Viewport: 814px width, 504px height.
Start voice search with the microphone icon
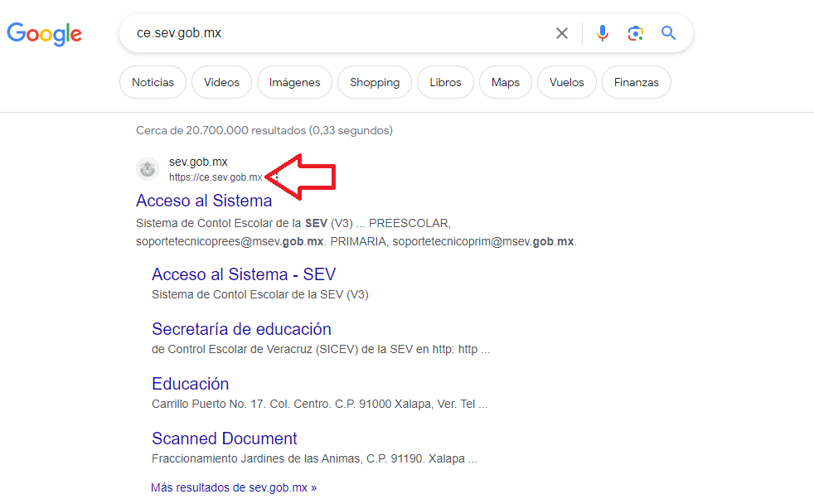(602, 33)
